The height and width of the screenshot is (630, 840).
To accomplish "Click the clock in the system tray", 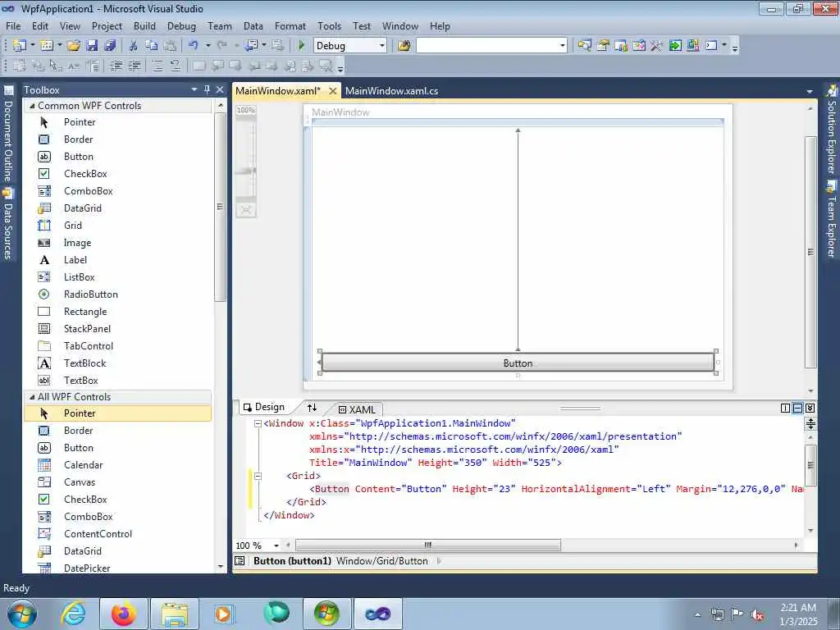I will pyautogui.click(x=798, y=614).
